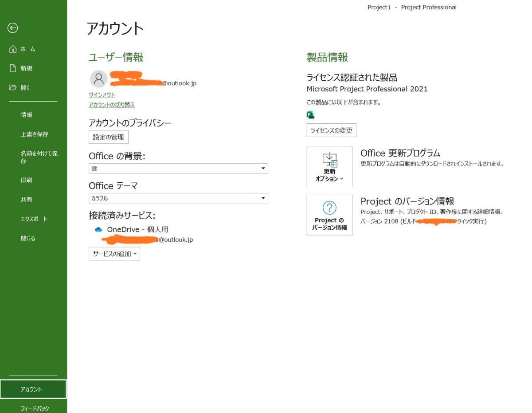Click the back arrow circle icon
This screenshot has height=413, width=532.
(x=12, y=28)
